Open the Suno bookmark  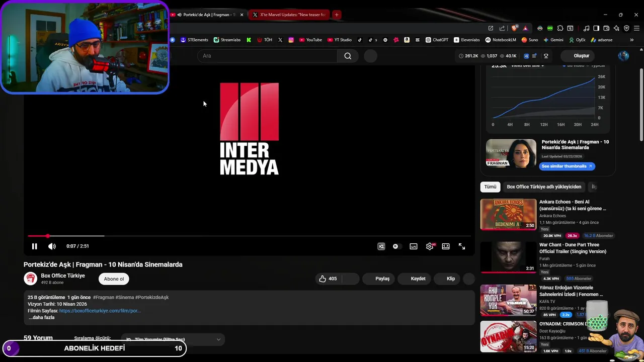[x=530, y=40]
